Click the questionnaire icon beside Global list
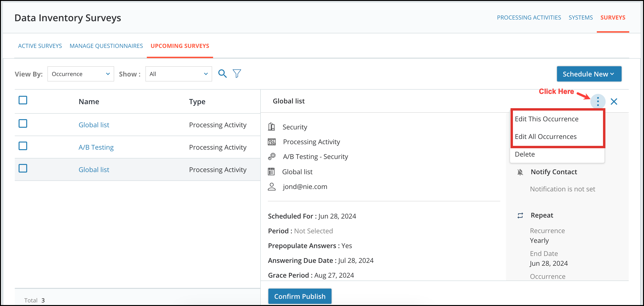 pos(271,172)
